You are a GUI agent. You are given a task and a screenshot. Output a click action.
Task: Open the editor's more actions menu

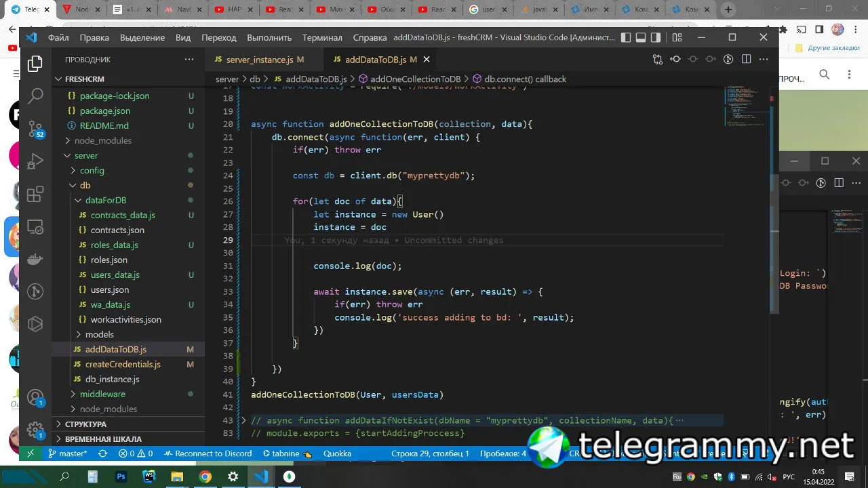pos(764,60)
